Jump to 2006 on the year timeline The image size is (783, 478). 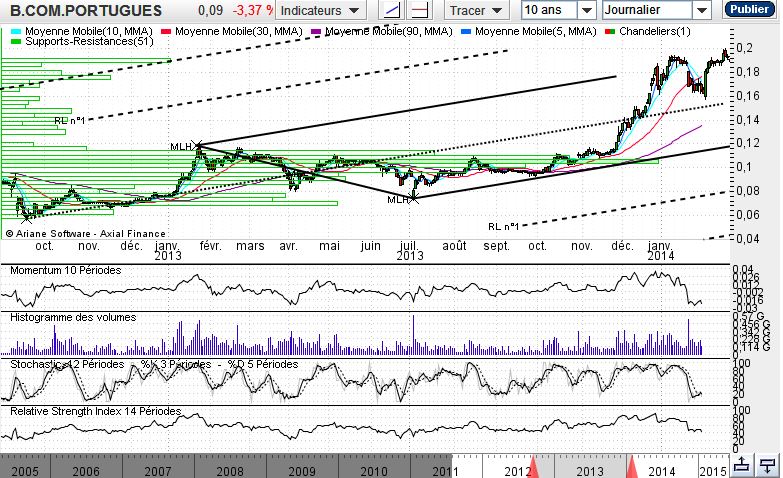point(86,471)
